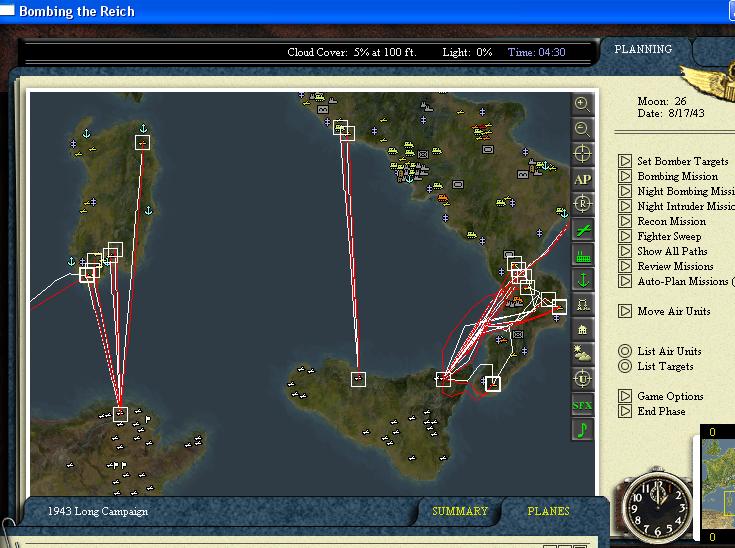Toggle the AP map toolbar button
The width and height of the screenshot is (735, 548).
click(x=582, y=179)
